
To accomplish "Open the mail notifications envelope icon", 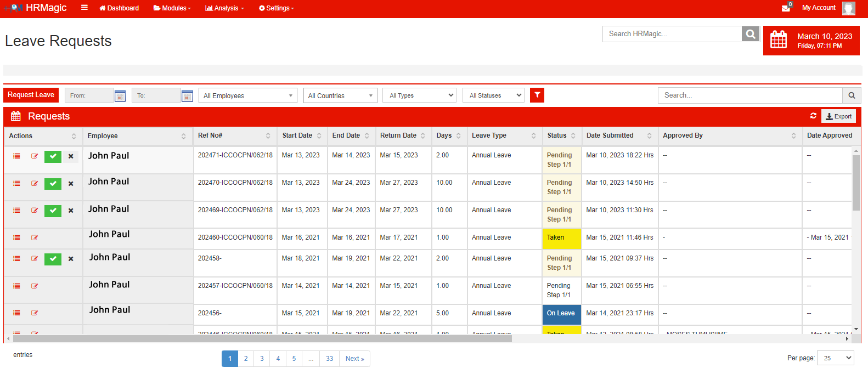I will [x=786, y=8].
